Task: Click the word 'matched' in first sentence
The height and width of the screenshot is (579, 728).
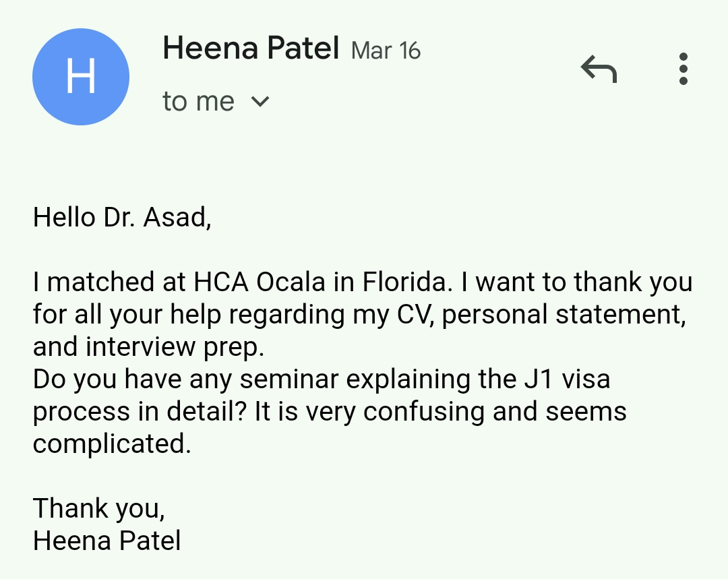Action: coord(93,282)
